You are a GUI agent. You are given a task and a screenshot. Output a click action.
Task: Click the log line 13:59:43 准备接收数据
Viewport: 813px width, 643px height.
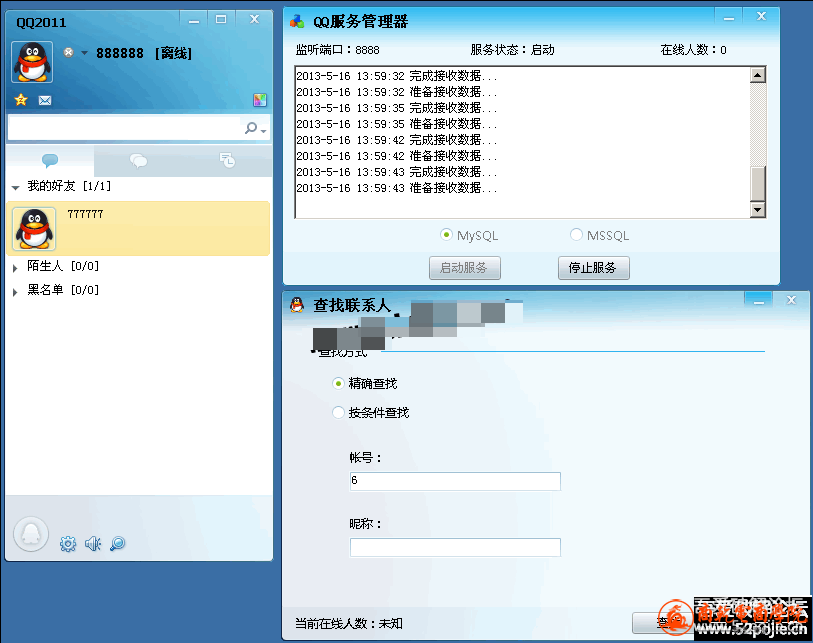point(397,188)
